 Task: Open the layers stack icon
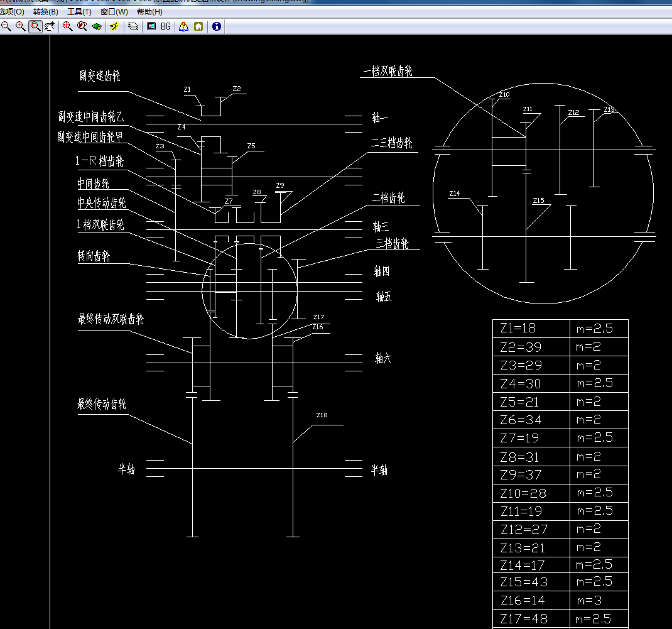coord(133,26)
